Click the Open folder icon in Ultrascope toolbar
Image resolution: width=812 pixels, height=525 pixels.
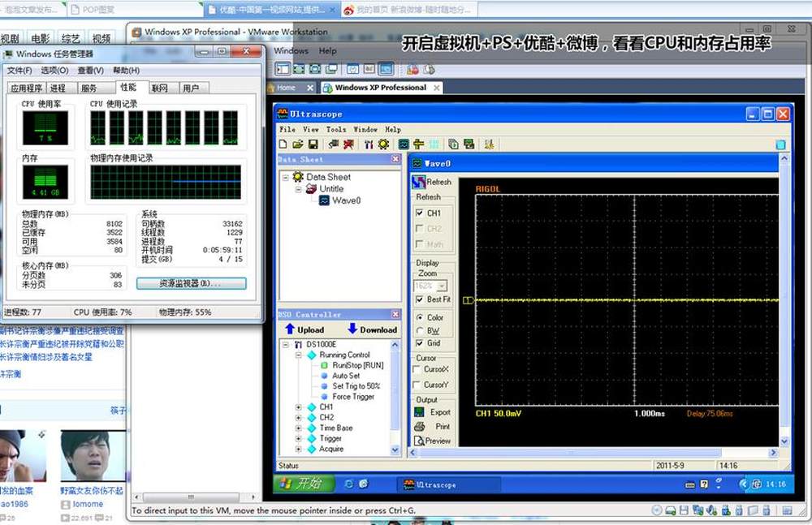point(298,144)
